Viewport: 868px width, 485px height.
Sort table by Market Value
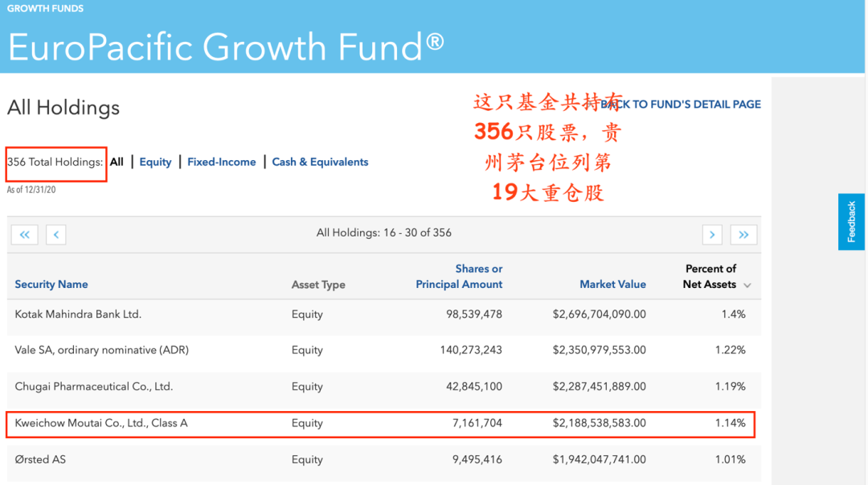tap(612, 285)
